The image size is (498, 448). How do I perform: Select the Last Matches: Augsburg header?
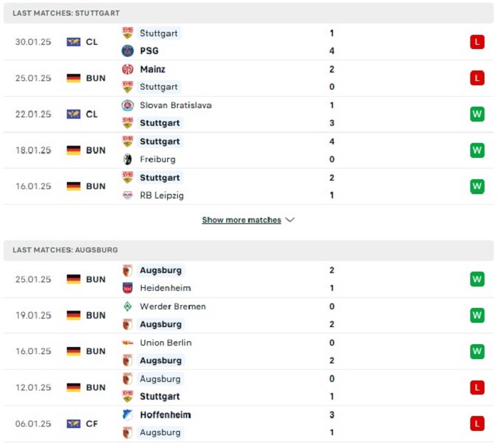coord(248,250)
